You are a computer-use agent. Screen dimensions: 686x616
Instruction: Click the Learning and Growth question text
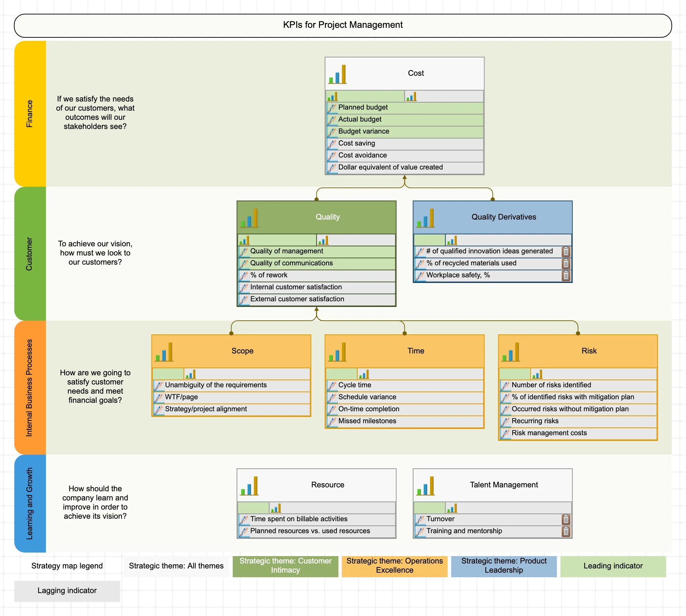(95, 503)
